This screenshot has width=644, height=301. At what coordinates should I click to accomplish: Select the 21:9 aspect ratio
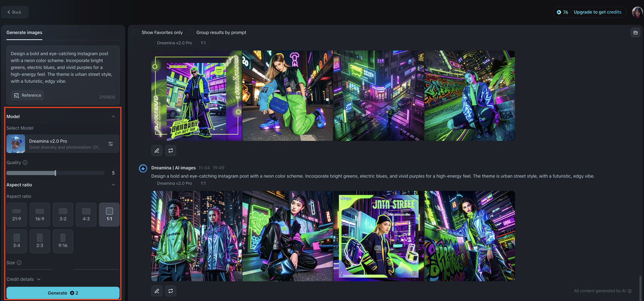tap(17, 214)
